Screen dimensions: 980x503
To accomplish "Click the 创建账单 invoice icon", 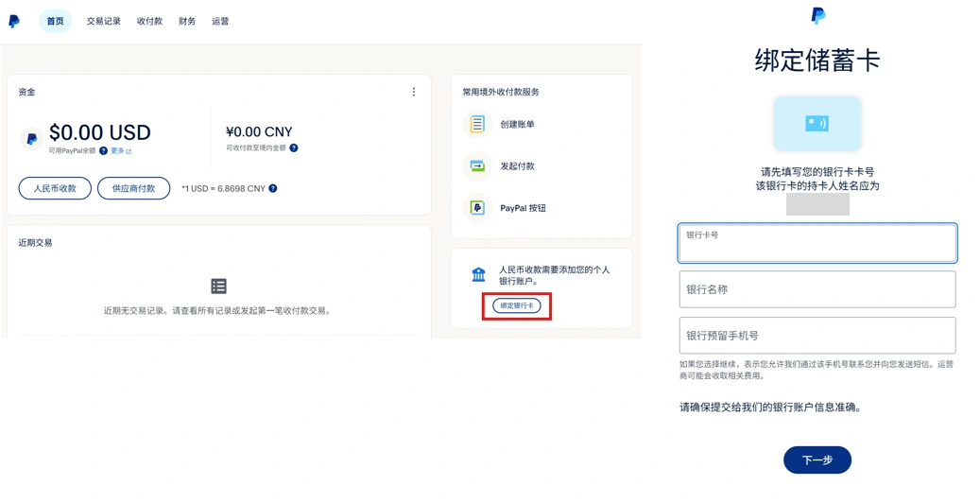I will 477,124.
